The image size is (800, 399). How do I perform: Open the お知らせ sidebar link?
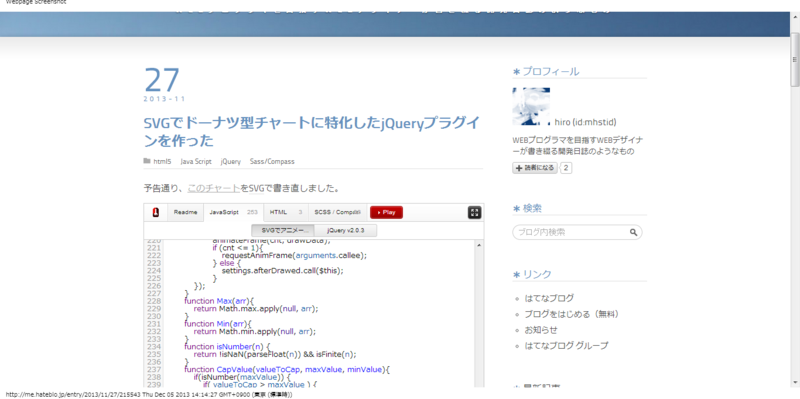541,330
